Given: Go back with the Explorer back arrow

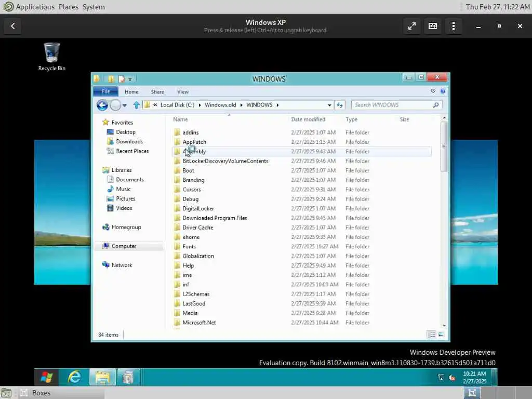Looking at the screenshot, I should point(102,105).
